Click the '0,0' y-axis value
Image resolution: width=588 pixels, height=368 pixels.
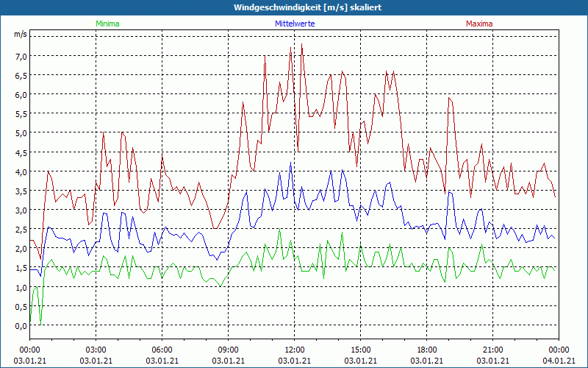[x=21, y=326]
